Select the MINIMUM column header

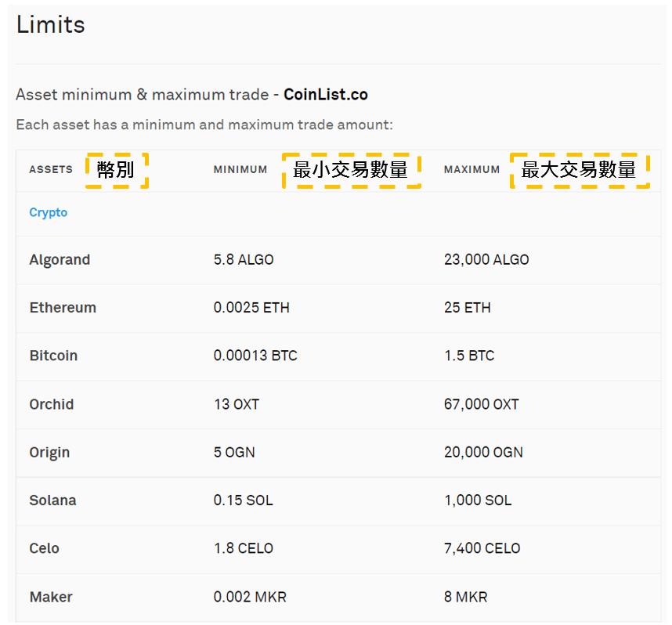tap(240, 169)
